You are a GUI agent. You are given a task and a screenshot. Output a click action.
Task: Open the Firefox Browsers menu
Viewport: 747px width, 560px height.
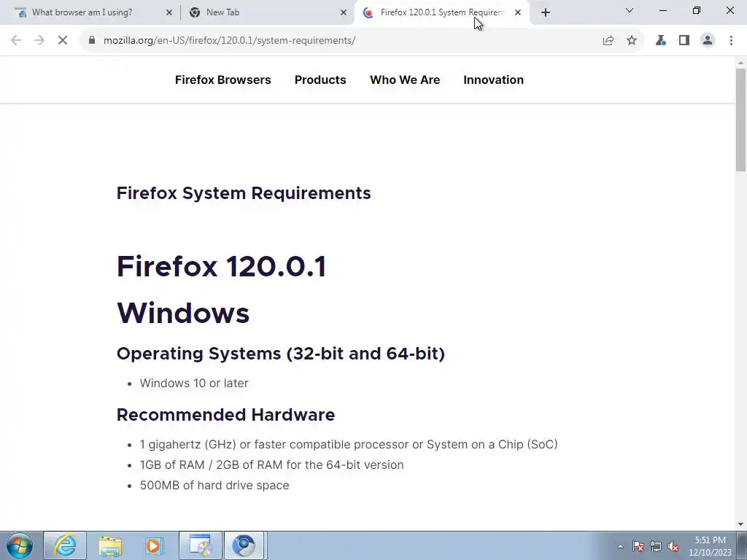coord(223,80)
